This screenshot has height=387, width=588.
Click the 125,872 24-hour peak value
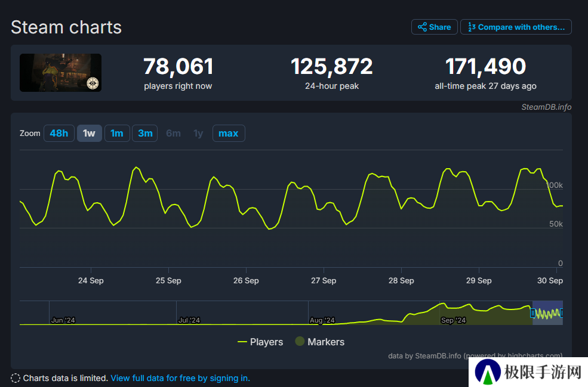click(x=332, y=66)
